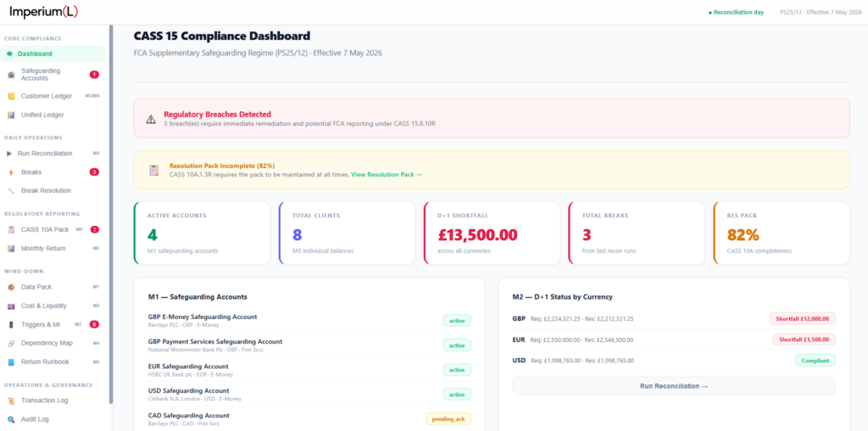Open the Transaction Log
This screenshot has width=868, height=431.
pos(53,400)
